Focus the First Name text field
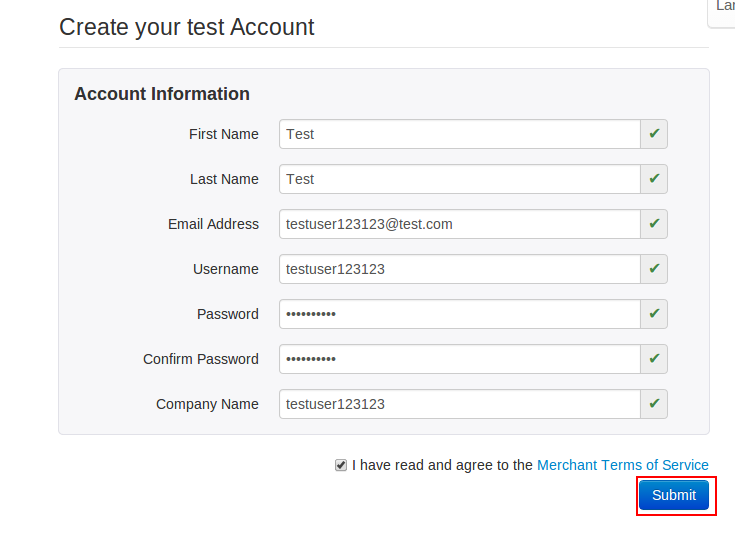The height and width of the screenshot is (536, 735). (459, 134)
